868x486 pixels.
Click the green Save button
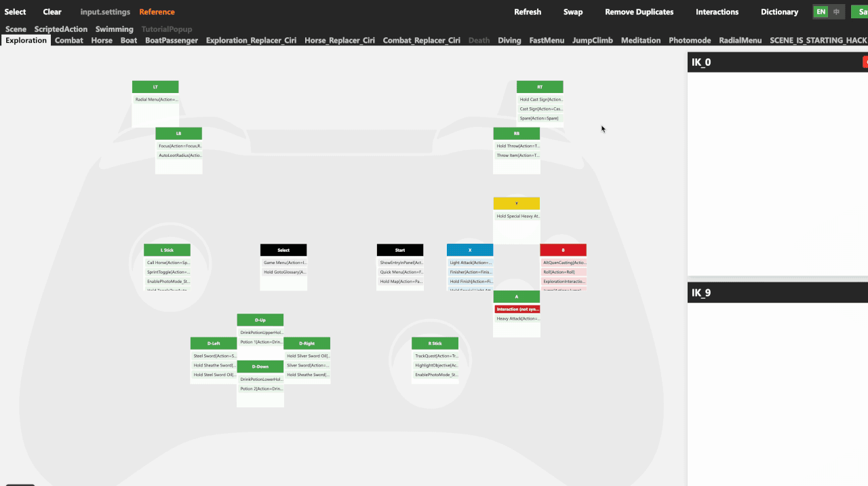pos(859,12)
